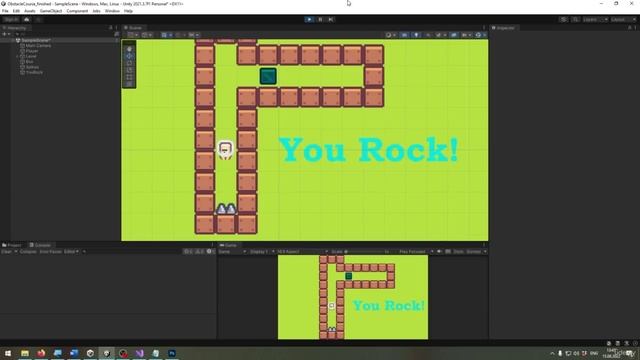Screen dimensions: 640x360
Task: Select the Move tool in Scene overlay
Action: pos(129,56)
